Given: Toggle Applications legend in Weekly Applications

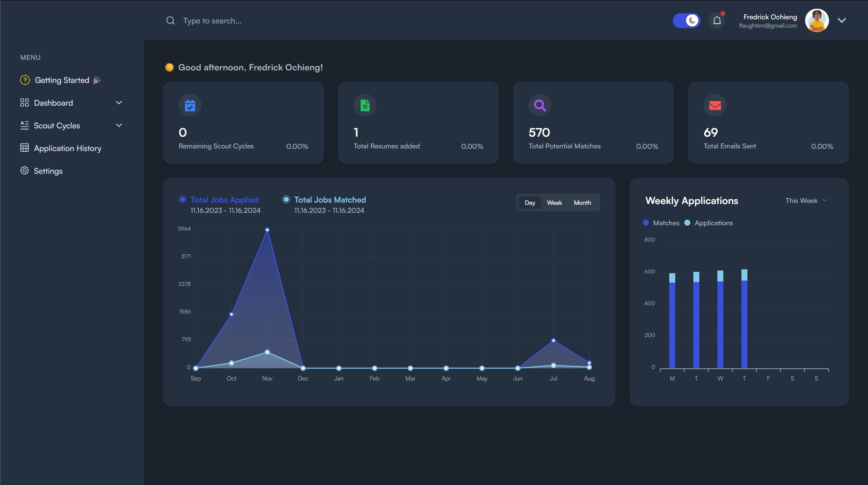Looking at the screenshot, I should click(708, 223).
